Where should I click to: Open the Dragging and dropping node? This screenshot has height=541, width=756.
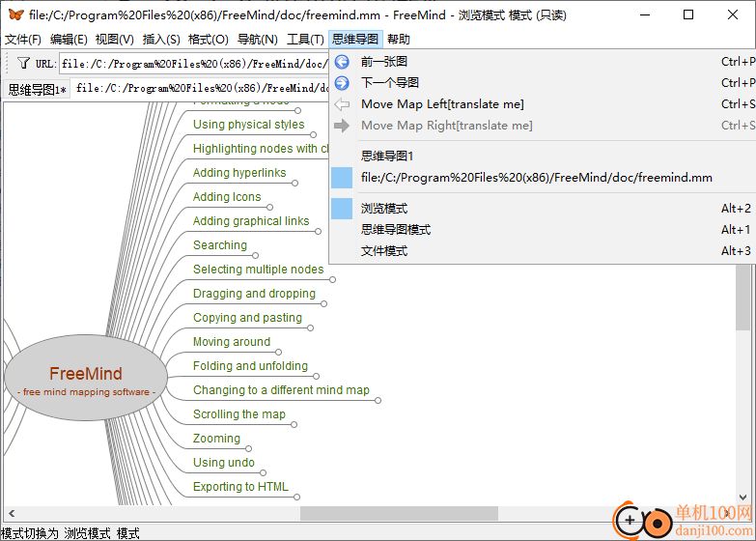click(x=255, y=294)
